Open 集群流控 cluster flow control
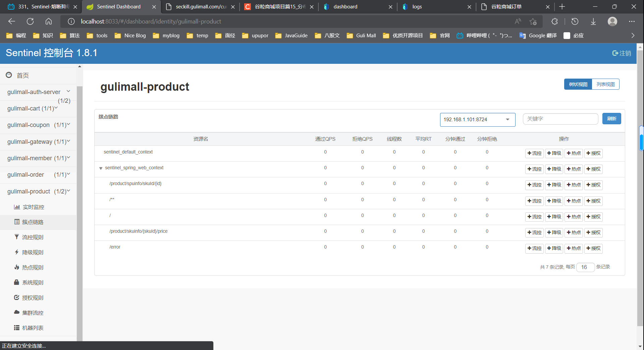The width and height of the screenshot is (644, 350). [29, 313]
